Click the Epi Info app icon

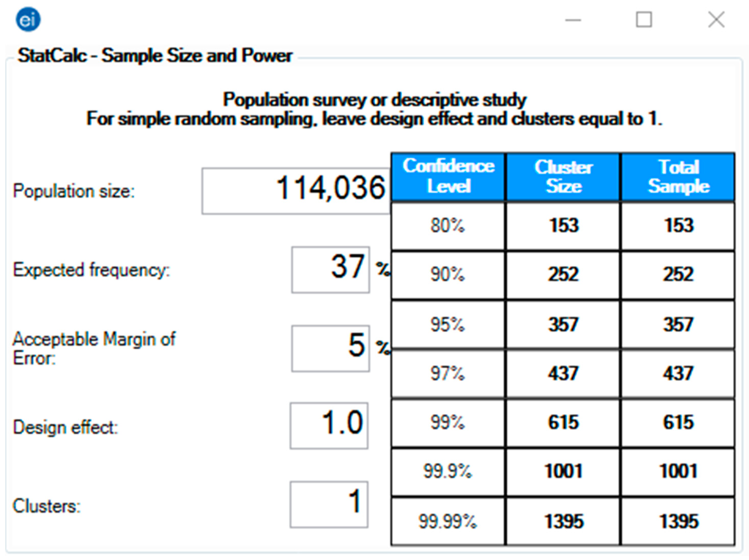[28, 20]
